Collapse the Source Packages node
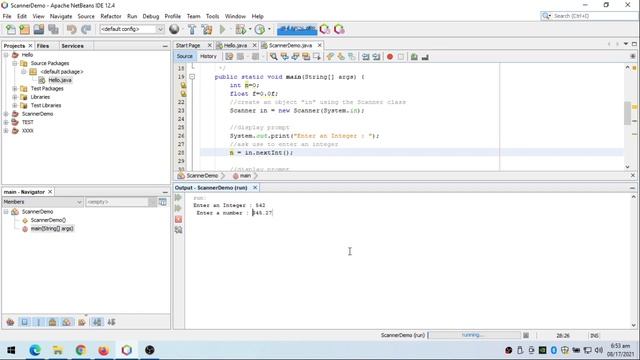 15,63
